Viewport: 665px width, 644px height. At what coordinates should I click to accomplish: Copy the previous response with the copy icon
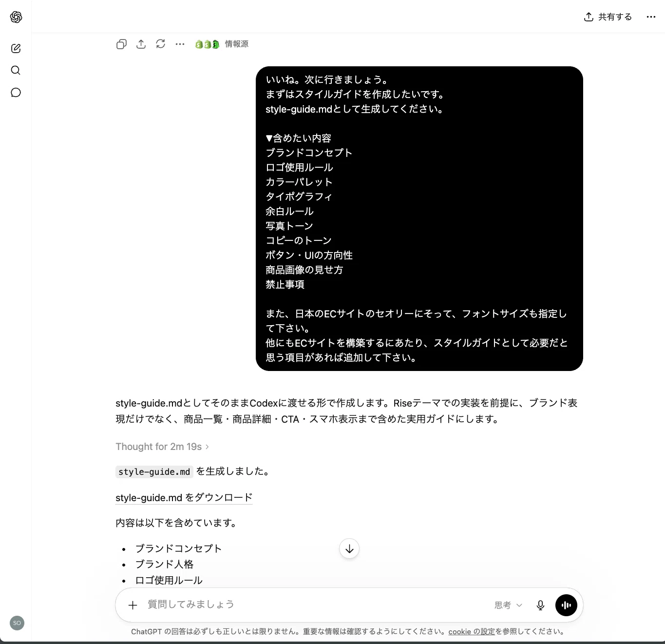point(121,44)
